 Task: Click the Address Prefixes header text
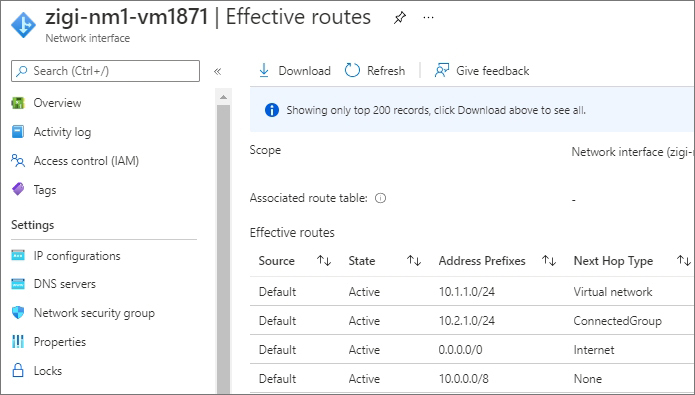point(482,261)
